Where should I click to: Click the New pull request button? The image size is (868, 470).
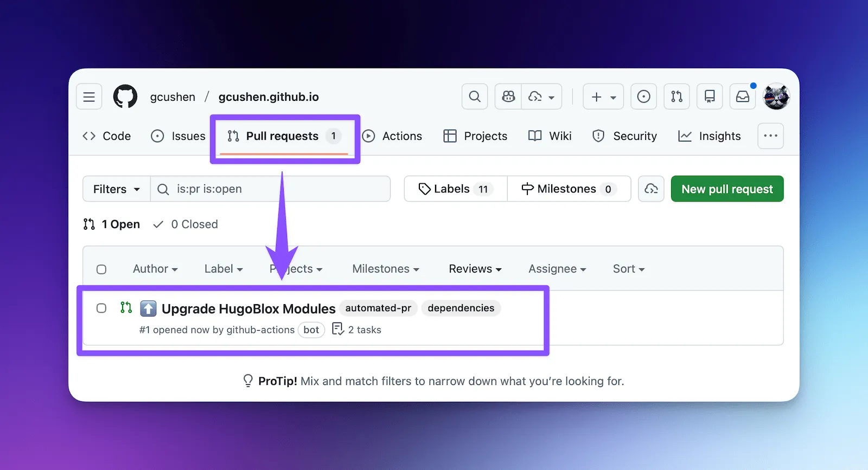pos(727,189)
